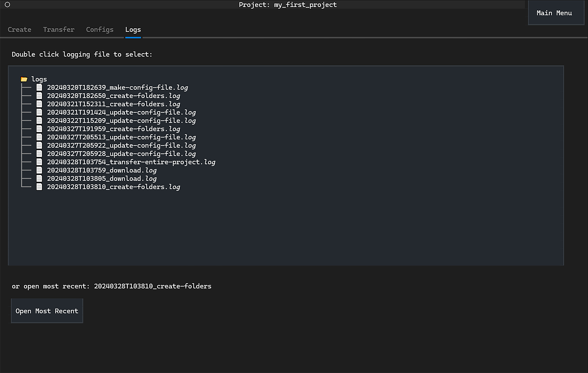Select 20240327T205922_update-config-file.log entry
The height and width of the screenshot is (373, 588).
[x=121, y=145]
